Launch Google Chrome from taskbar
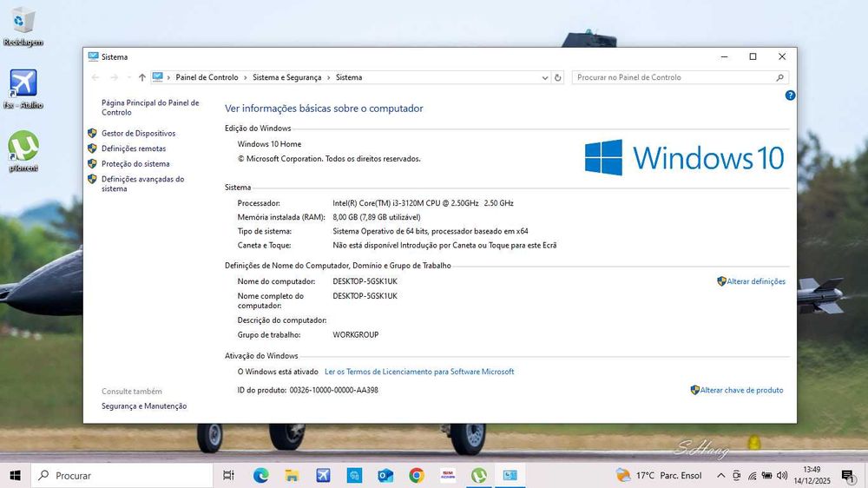 pos(417,475)
